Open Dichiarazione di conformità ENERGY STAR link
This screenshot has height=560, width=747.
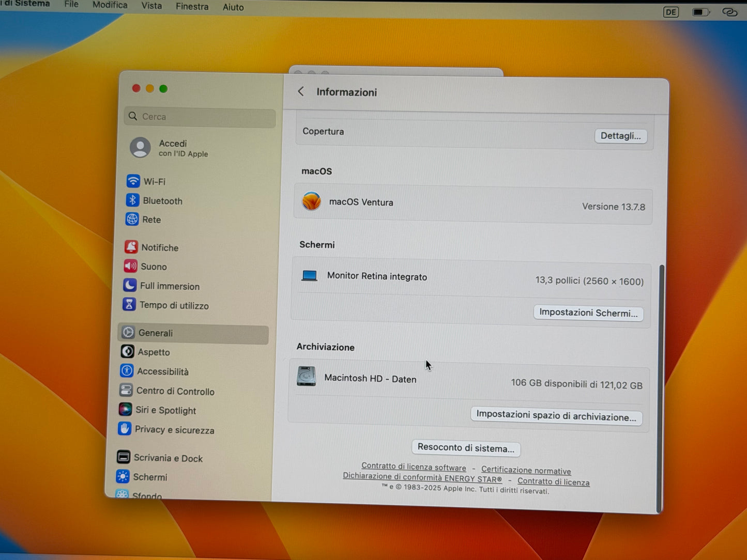tap(422, 477)
